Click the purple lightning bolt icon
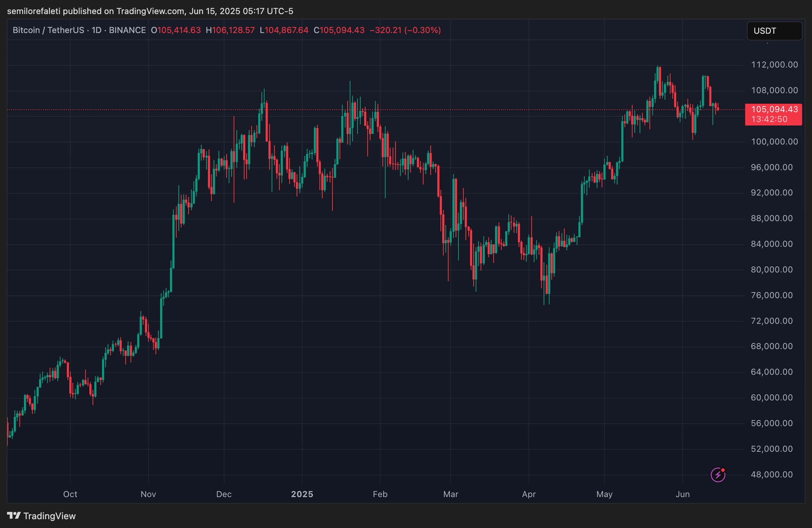The width and height of the screenshot is (812, 528). click(718, 475)
